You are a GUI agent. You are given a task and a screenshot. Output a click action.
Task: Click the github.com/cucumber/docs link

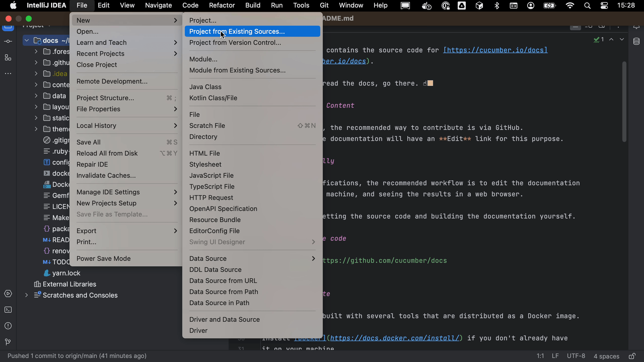pyautogui.click(x=384, y=261)
